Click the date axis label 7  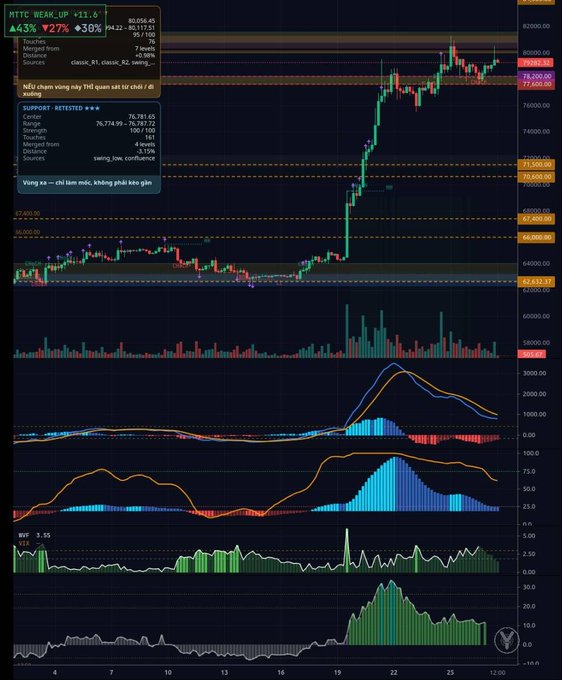click(111, 673)
